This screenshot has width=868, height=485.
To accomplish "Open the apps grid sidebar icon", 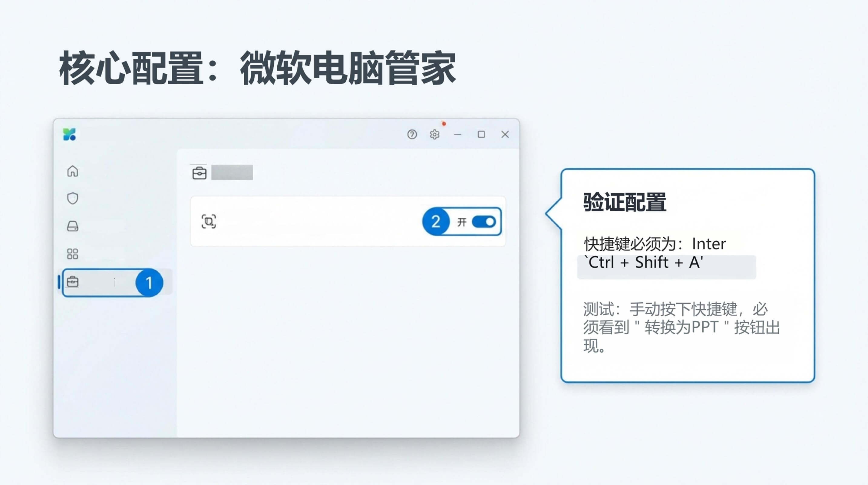I will point(72,254).
